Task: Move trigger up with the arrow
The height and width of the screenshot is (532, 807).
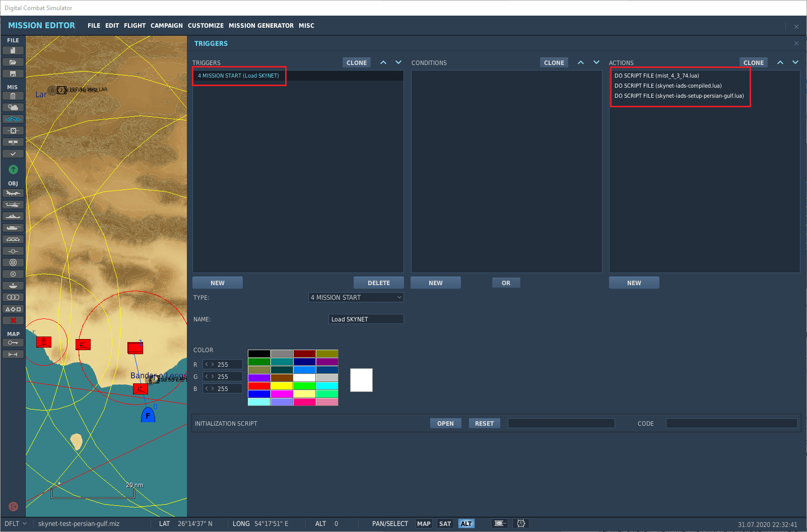Action: point(383,62)
